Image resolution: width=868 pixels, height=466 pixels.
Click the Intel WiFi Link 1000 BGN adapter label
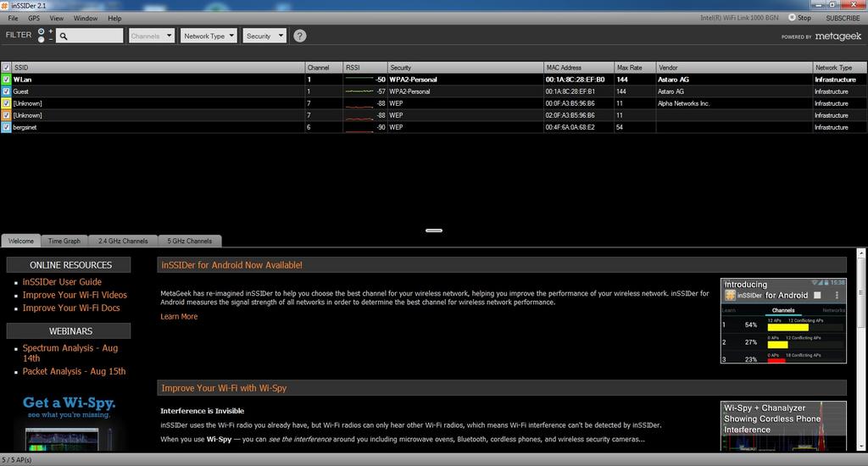pyautogui.click(x=739, y=18)
